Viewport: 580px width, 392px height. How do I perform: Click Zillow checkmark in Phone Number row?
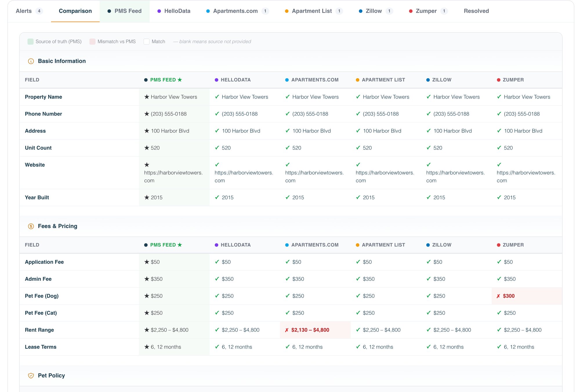pyautogui.click(x=429, y=114)
